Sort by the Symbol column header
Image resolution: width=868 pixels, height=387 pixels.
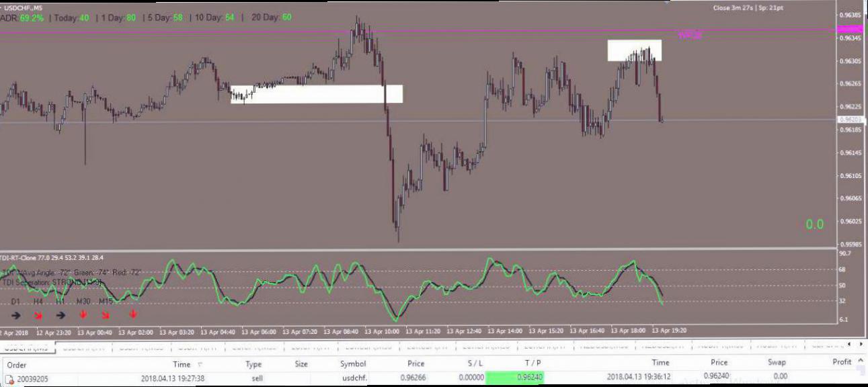click(352, 363)
